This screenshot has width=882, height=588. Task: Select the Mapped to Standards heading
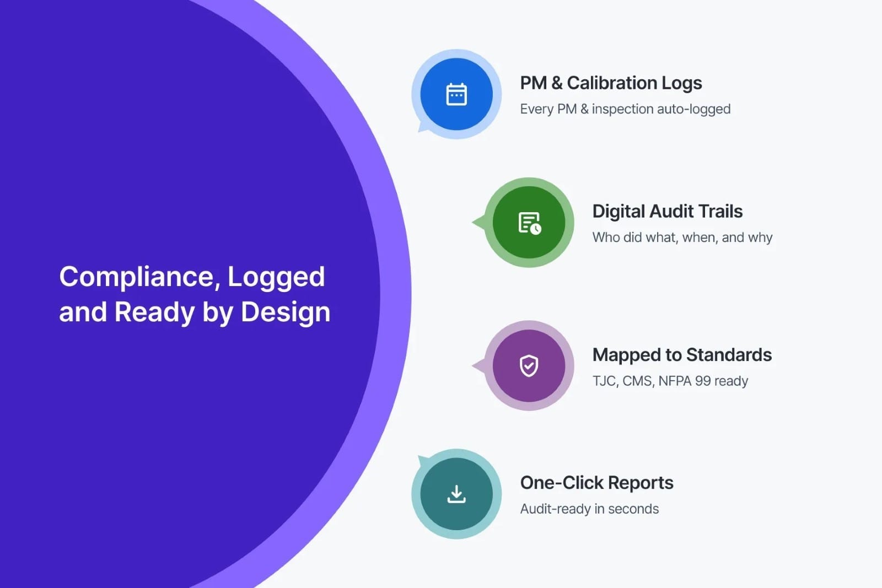click(x=682, y=355)
